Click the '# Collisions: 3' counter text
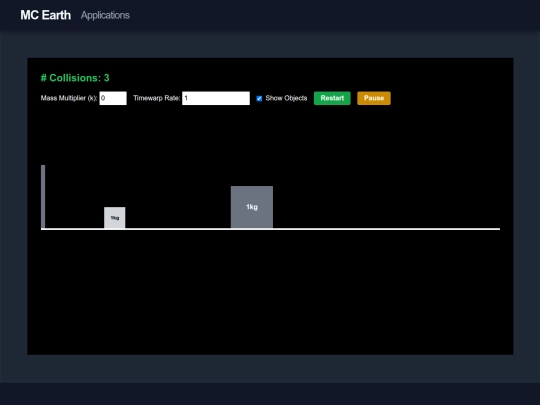This screenshot has width=540, height=405. click(75, 78)
